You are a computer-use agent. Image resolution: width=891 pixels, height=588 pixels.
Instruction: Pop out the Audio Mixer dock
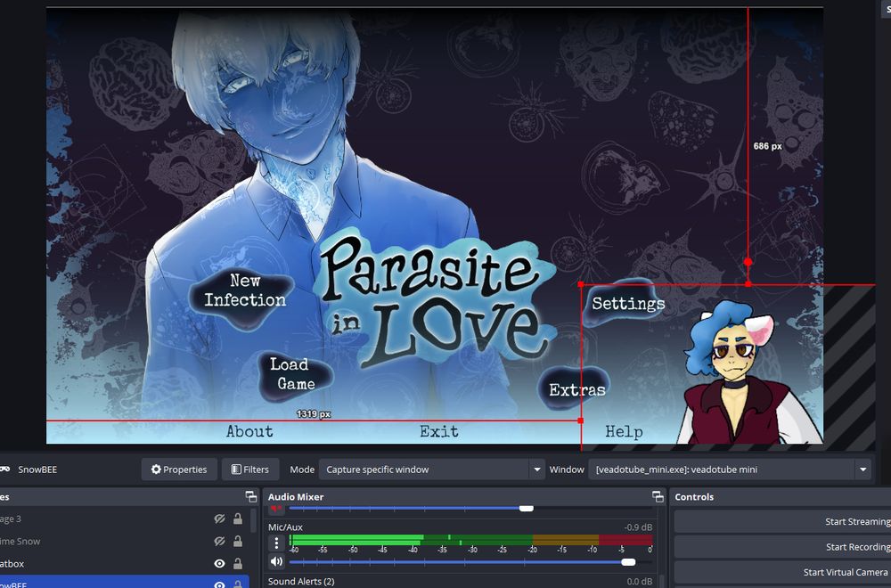(658, 496)
